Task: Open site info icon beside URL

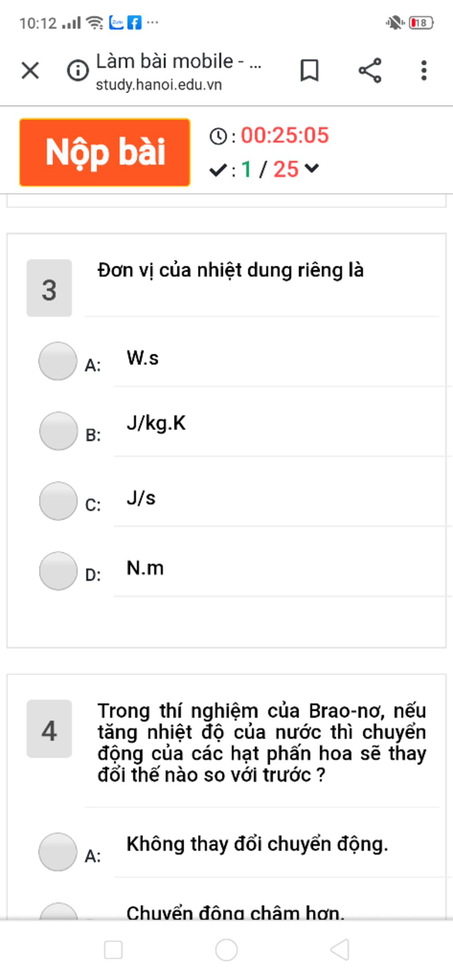Action: (x=78, y=70)
